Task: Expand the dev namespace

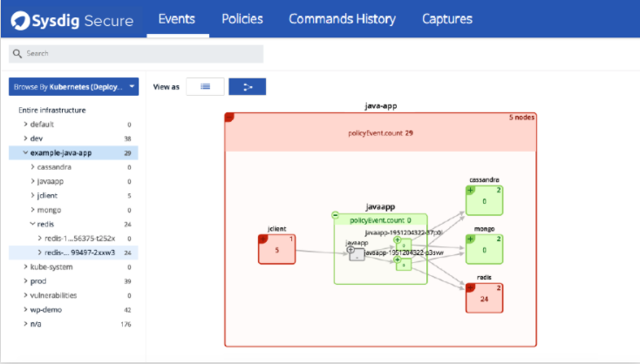Action: point(25,138)
